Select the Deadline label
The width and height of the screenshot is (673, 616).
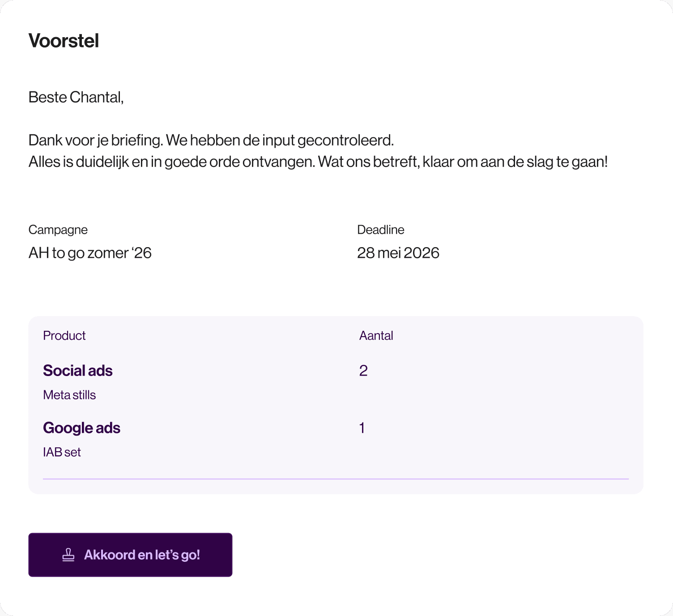381,230
